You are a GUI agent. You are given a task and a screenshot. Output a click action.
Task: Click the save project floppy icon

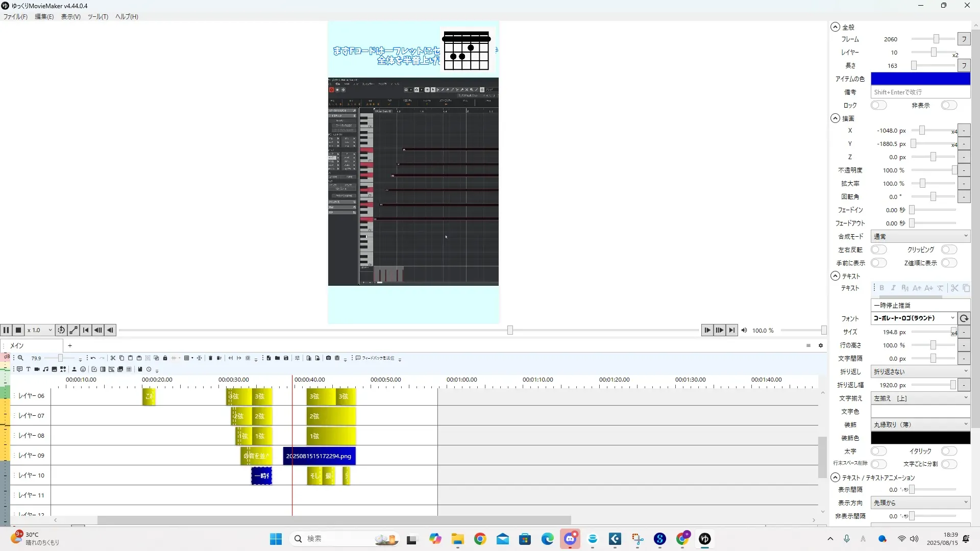click(286, 358)
